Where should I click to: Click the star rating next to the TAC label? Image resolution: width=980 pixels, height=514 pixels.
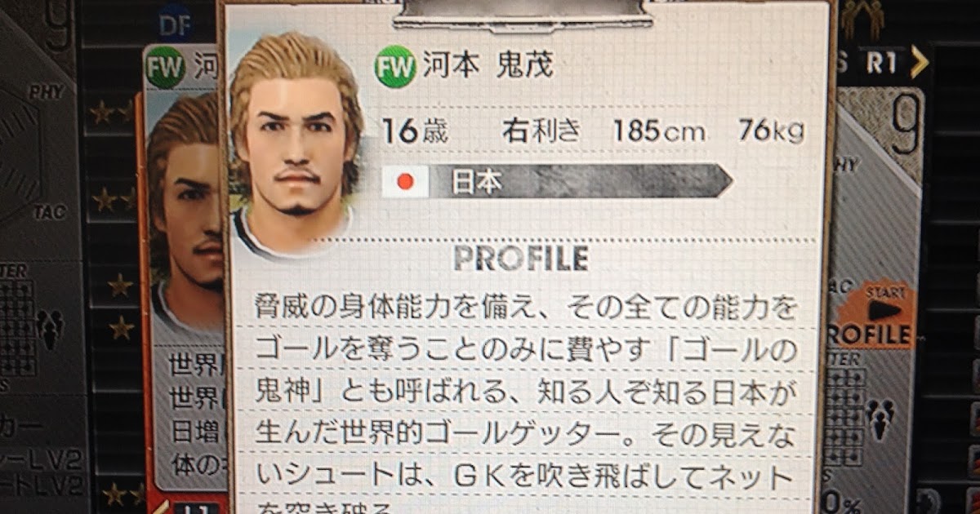[x=113, y=198]
